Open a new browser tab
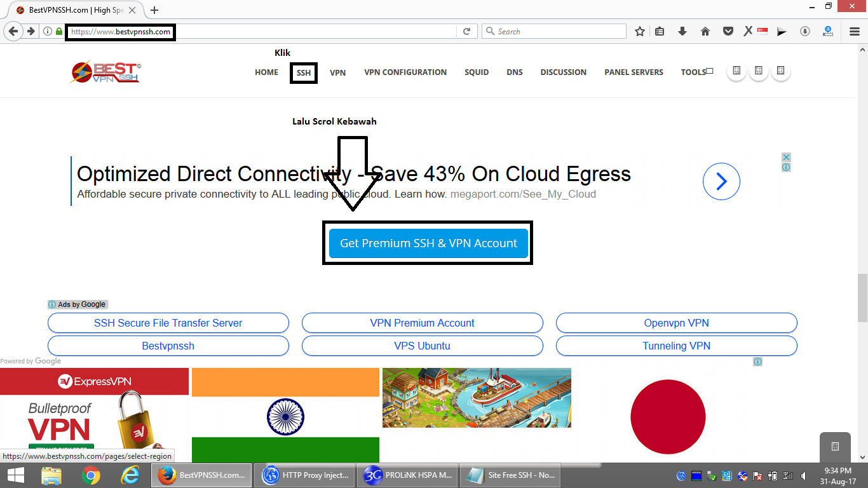 (x=154, y=10)
